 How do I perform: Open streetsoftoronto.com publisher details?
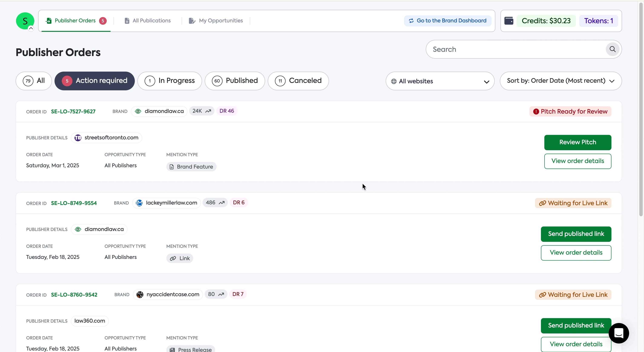106,138
